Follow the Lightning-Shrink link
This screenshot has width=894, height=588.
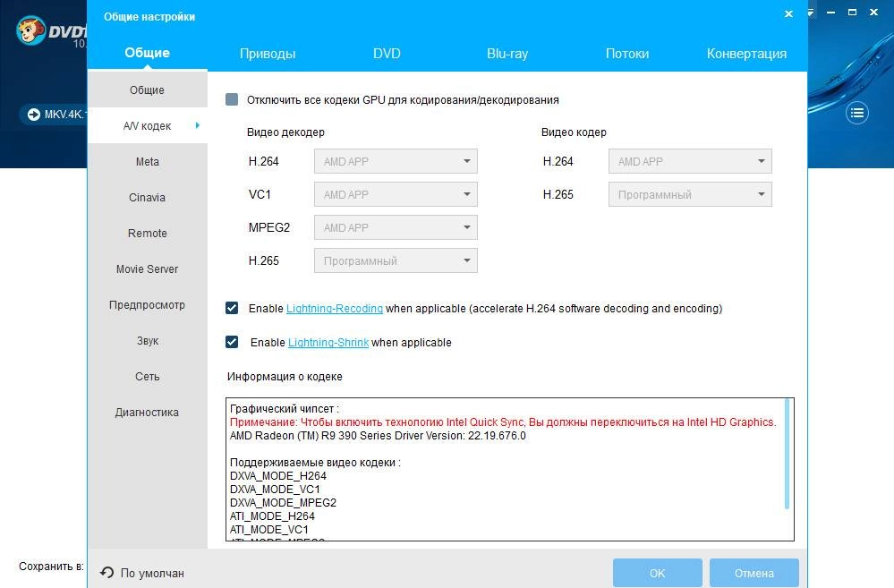[x=328, y=343]
